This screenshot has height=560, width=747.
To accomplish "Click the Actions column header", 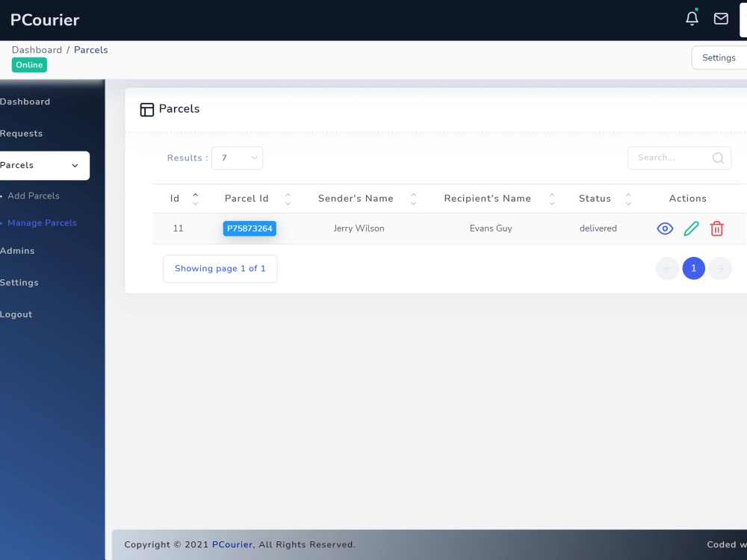I will [687, 199].
